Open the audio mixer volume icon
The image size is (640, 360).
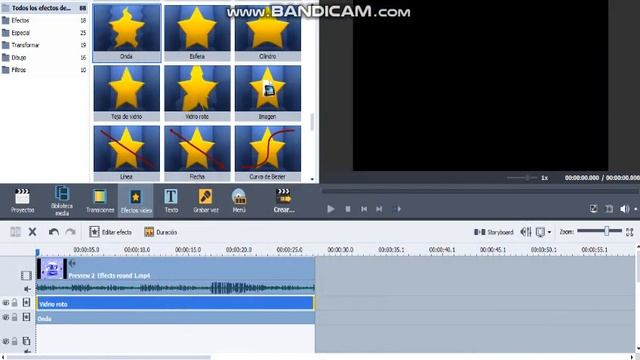pyautogui.click(x=526, y=232)
